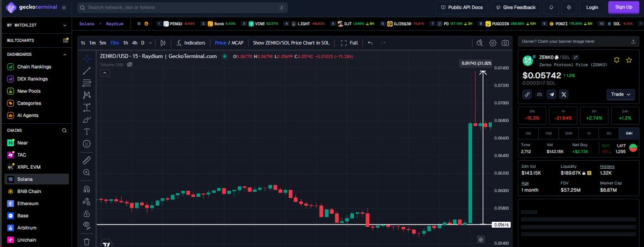Add ZENKO to watchlist star
This screenshot has width=644, height=247.
point(629,60)
